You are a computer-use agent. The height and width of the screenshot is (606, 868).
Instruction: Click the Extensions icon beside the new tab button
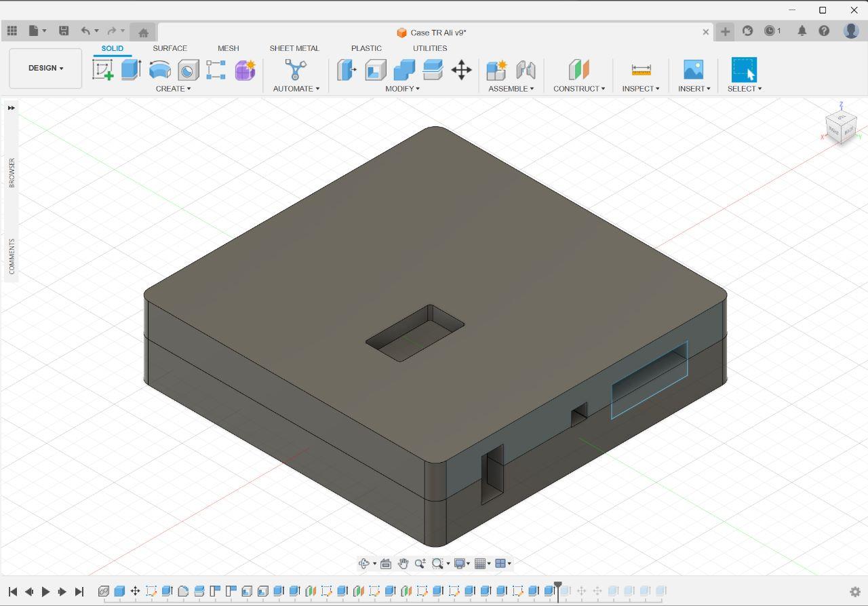click(x=747, y=31)
